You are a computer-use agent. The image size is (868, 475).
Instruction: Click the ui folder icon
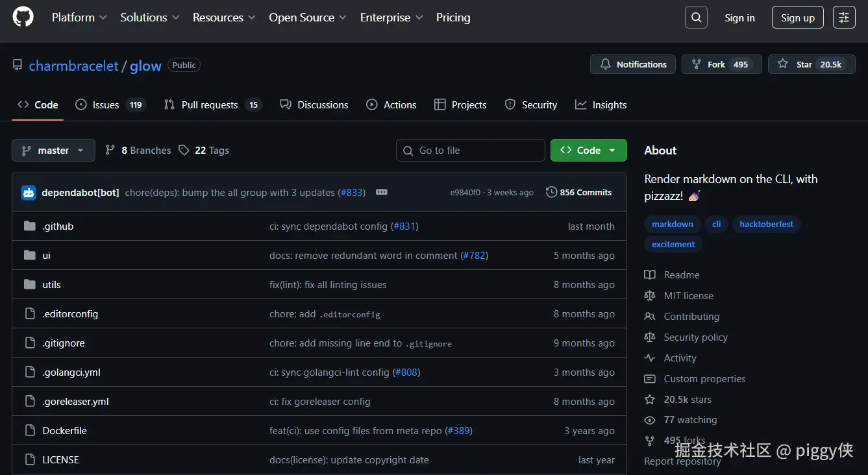[29, 256]
